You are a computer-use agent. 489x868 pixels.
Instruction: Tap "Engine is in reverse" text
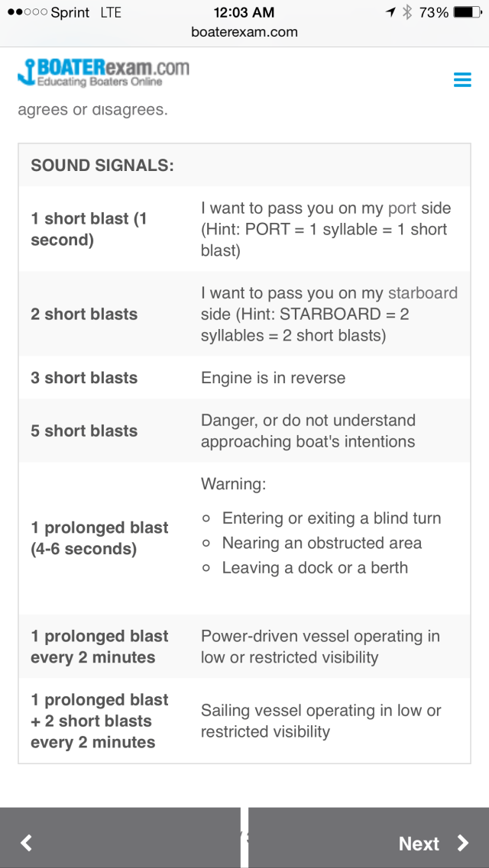tap(273, 378)
